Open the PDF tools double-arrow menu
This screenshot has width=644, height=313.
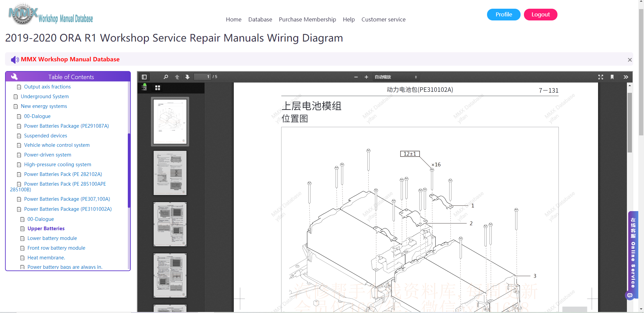[x=626, y=77]
